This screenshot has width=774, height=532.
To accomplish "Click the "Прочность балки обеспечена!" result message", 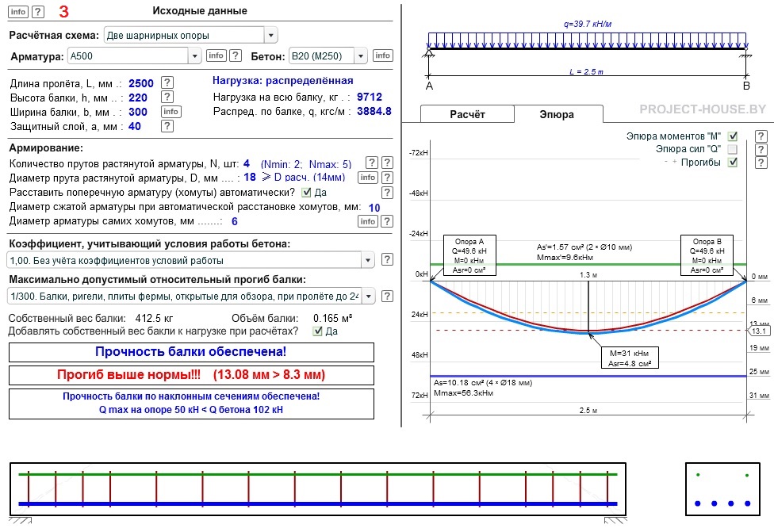I will [191, 352].
